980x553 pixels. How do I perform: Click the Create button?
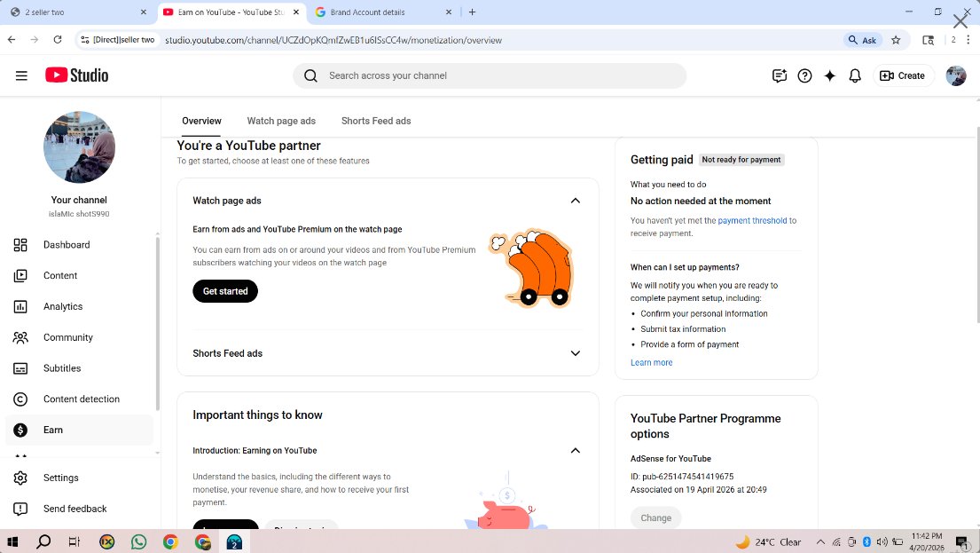coord(903,75)
